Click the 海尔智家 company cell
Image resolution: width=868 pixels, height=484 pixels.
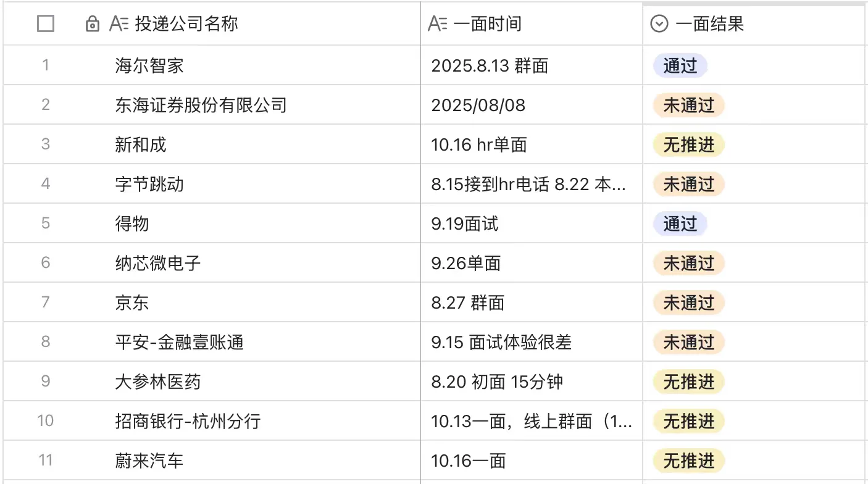149,65
